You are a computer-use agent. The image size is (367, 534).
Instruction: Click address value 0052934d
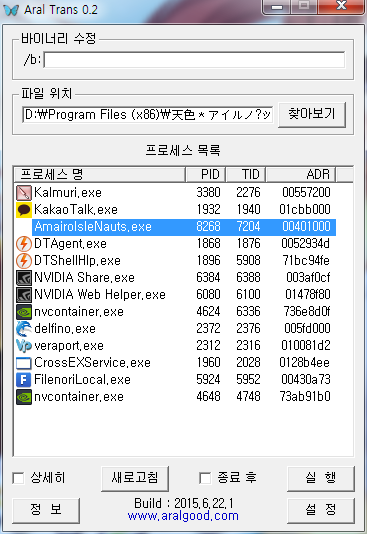click(306, 244)
